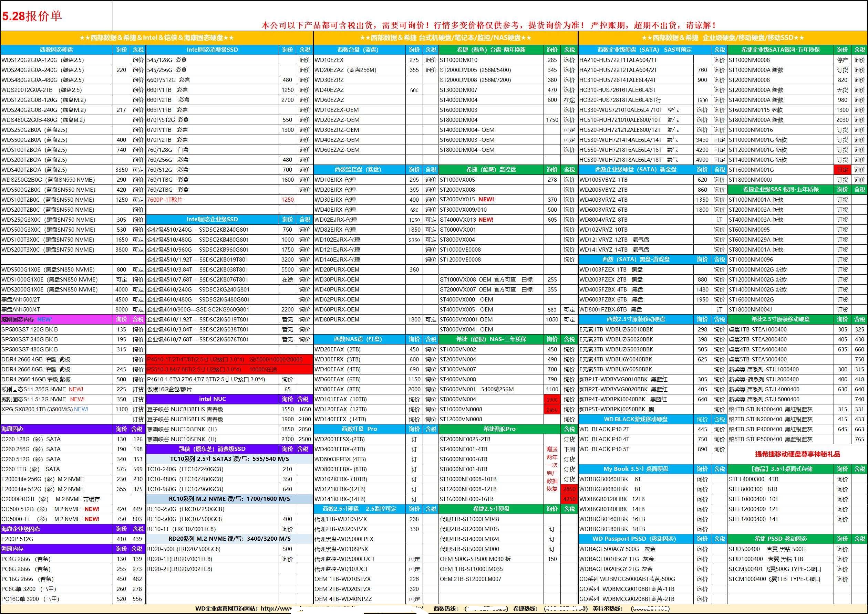The width and height of the screenshot is (868, 614).
Task: Select cell "HA210-HUS722T1TALA604/1T"
Action: (x=636, y=60)
